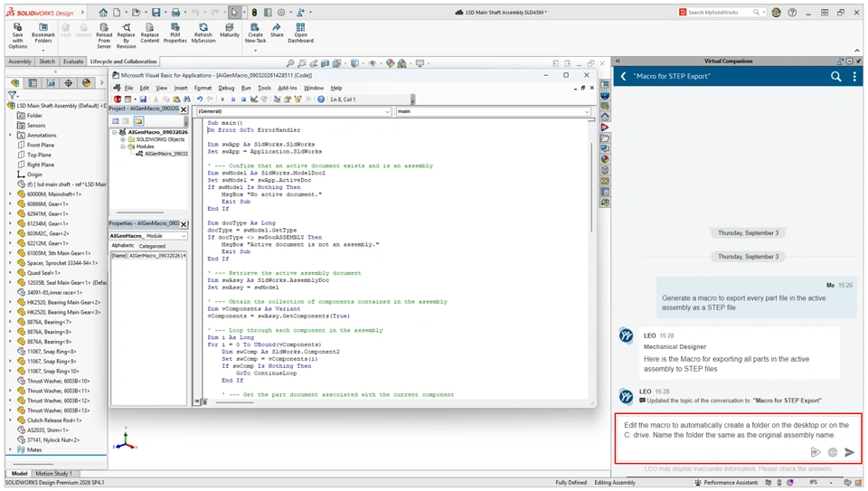Click the VBA save icon

(x=143, y=99)
